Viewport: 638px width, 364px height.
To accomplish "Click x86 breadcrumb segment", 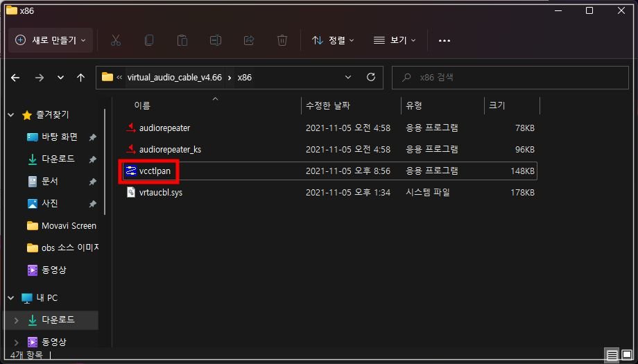I will pos(245,77).
